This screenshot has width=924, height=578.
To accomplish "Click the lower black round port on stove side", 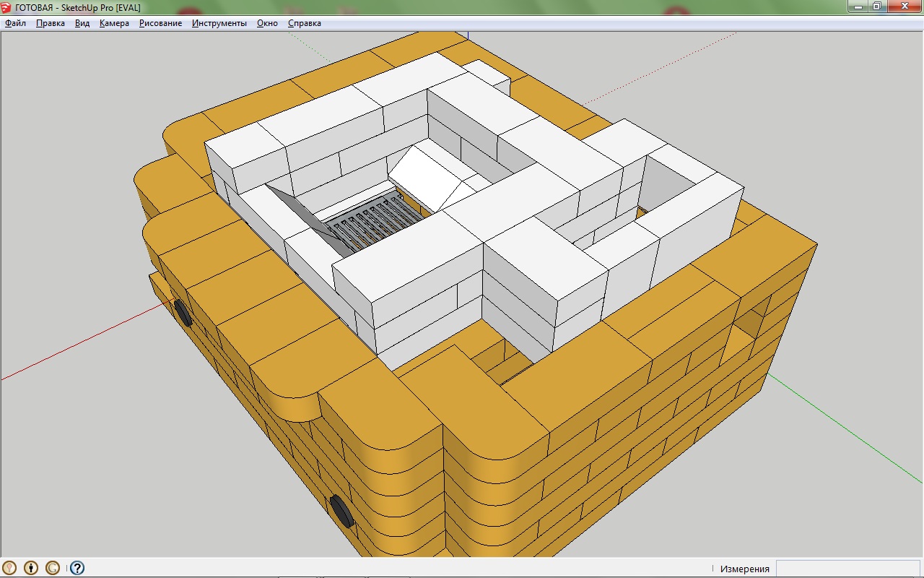I will (x=341, y=511).
